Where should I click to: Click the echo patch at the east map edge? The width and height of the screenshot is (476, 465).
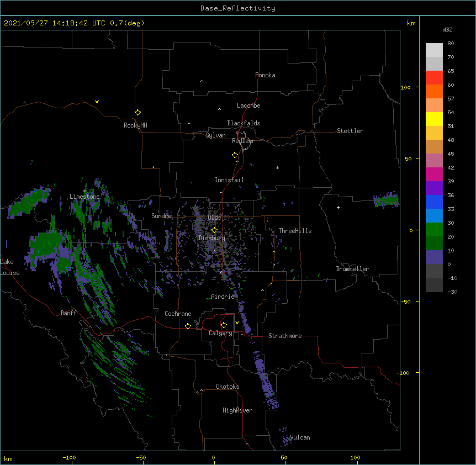click(386, 199)
